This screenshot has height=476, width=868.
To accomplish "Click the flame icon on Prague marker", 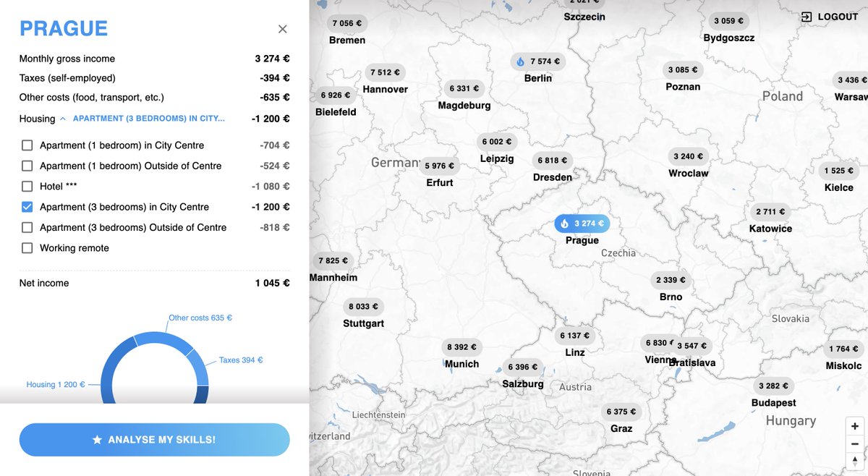I will (564, 224).
